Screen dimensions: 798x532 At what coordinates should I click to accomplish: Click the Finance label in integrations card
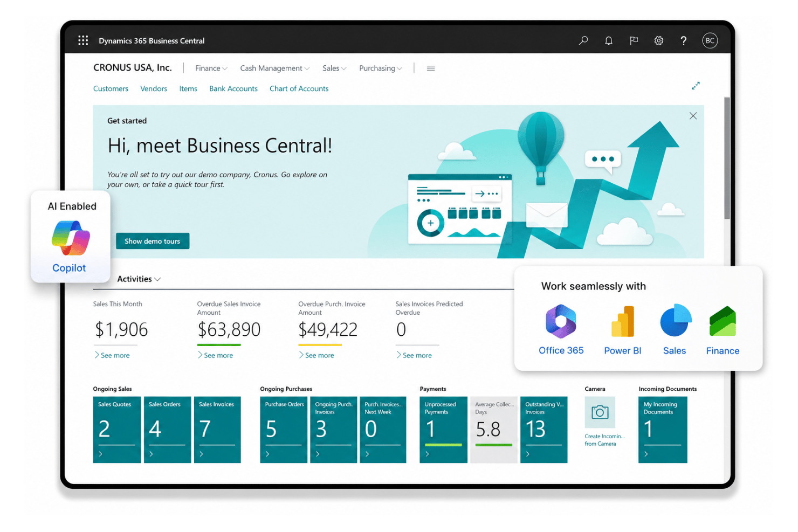click(x=723, y=351)
